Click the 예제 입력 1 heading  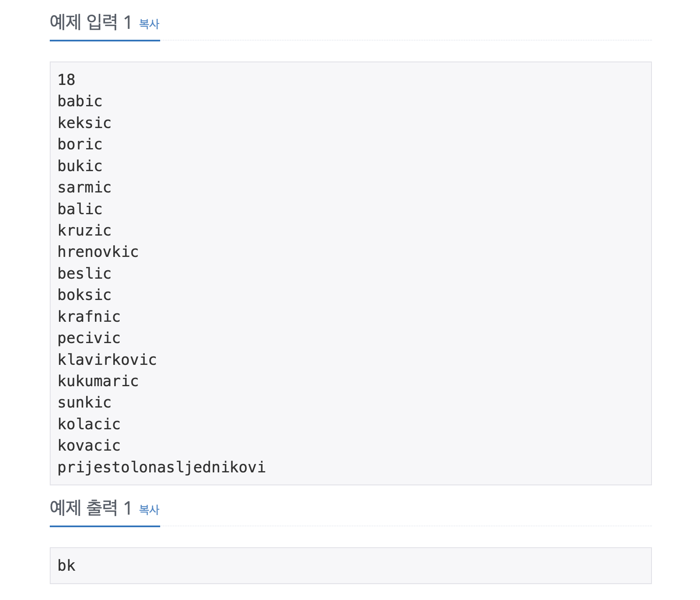90,23
